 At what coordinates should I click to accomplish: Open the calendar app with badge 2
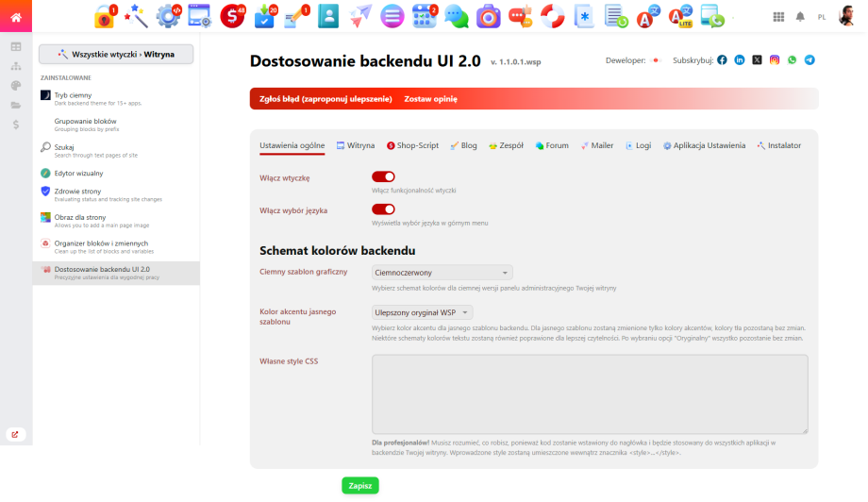point(425,17)
